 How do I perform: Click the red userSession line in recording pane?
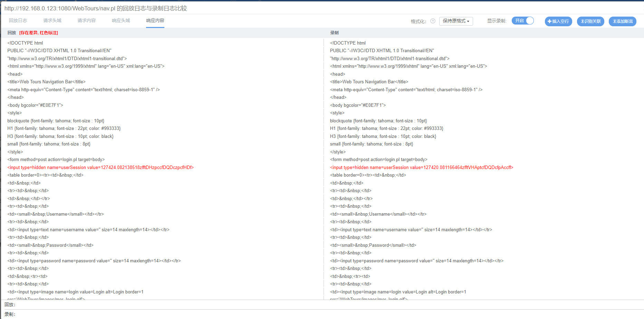[x=421, y=168]
